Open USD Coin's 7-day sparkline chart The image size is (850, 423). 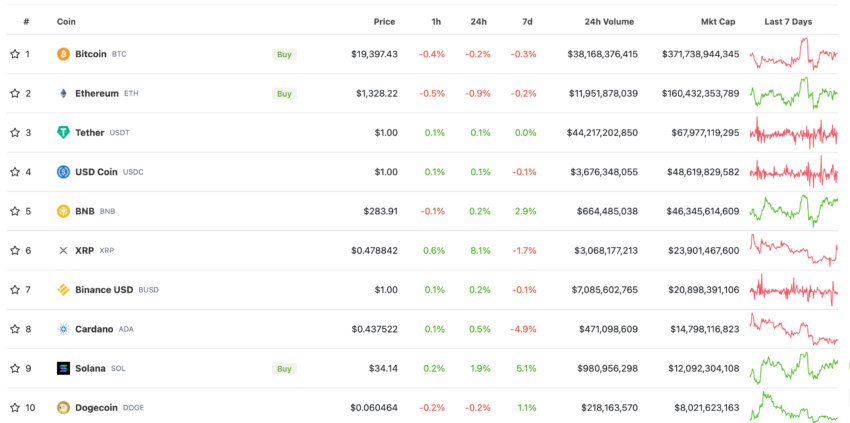point(794,172)
